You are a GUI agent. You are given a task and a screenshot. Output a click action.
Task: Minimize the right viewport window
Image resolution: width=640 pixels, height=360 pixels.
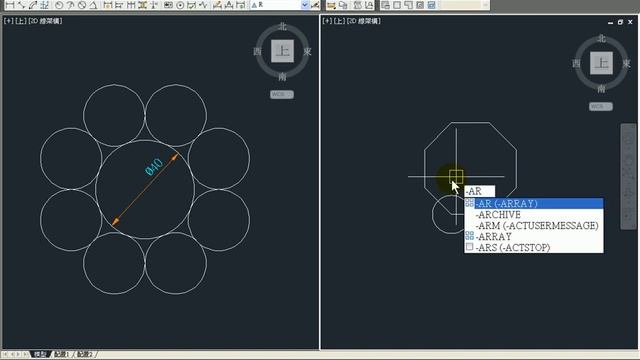610,22
